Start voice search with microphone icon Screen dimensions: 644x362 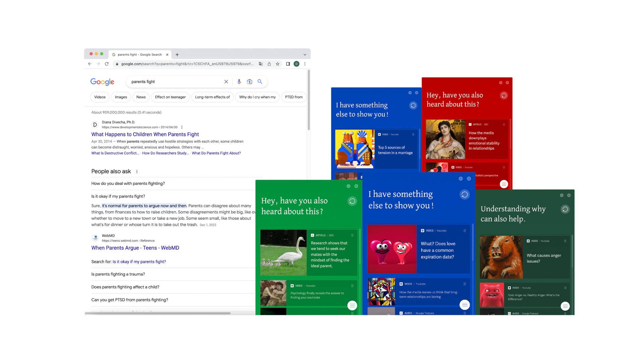click(239, 81)
